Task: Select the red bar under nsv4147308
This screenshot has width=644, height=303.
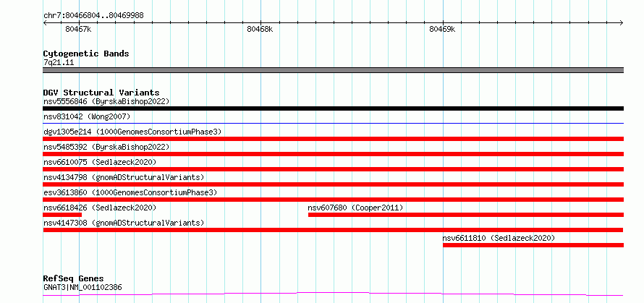Action: point(333,230)
